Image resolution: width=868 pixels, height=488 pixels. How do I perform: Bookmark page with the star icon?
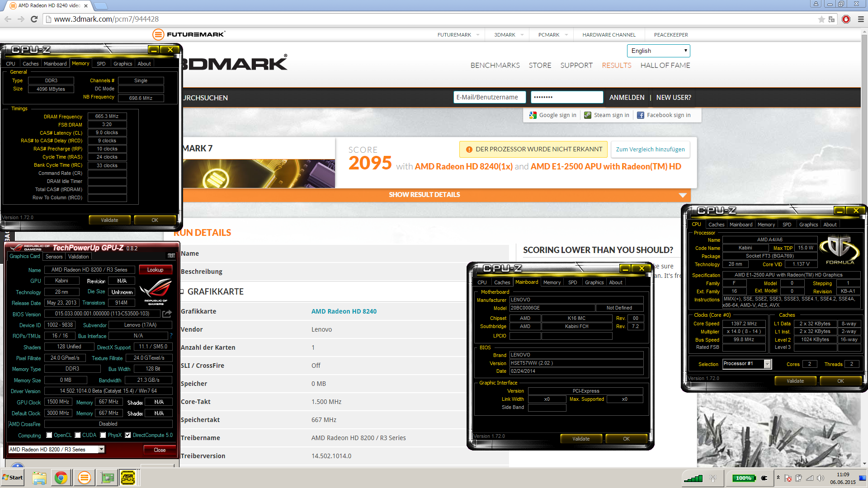821,19
